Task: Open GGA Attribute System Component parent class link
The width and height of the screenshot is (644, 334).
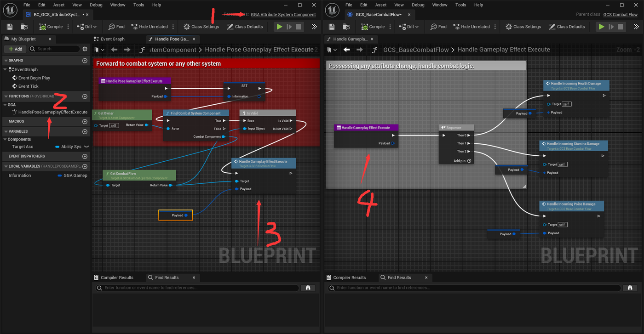Action: [x=283, y=15]
